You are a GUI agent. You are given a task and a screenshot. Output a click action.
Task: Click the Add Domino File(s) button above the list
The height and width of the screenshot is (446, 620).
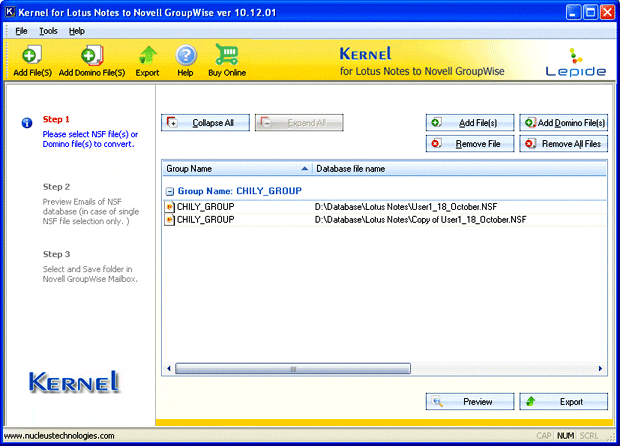coord(563,123)
